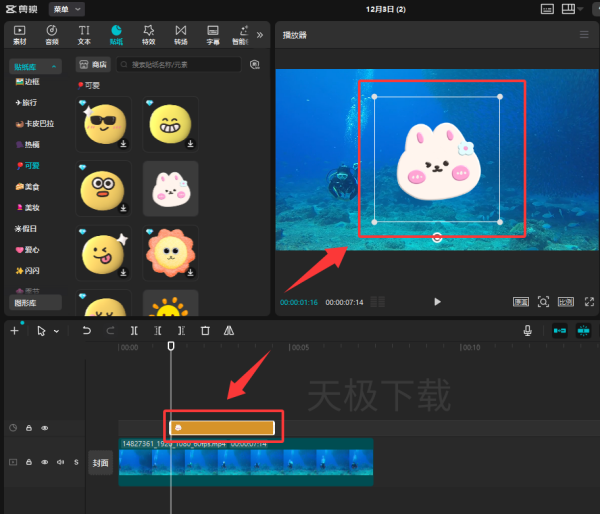Collapse the 贴纸库 sticker library category list
This screenshot has width=600, height=514.
[x=34, y=66]
